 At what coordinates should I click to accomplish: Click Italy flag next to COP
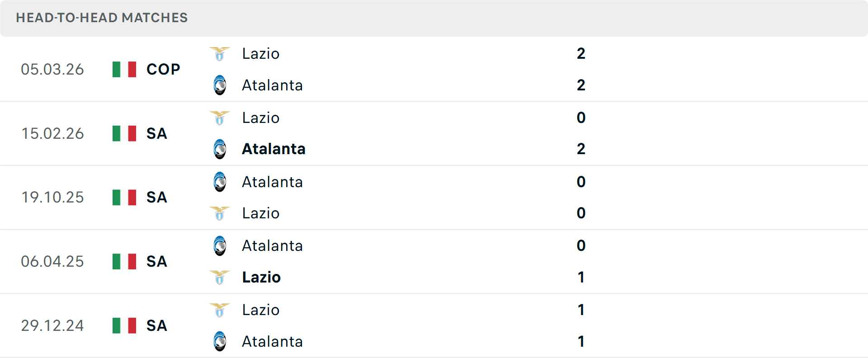(x=124, y=70)
